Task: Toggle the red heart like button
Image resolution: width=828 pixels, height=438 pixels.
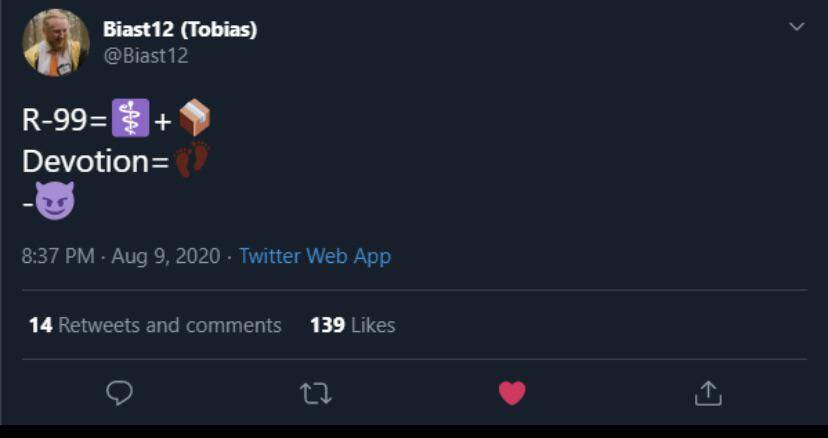Action: click(x=512, y=393)
